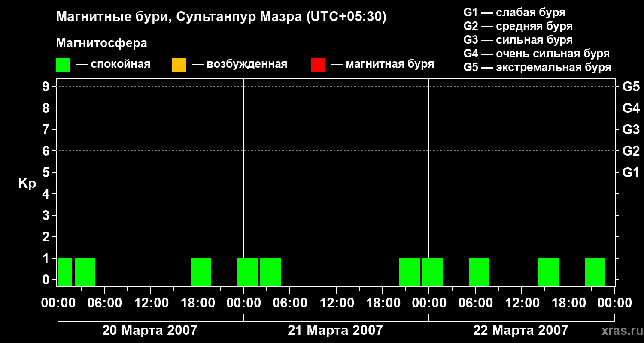Click the green Kp bar between 12:00 and 18:00 on 22 Марта
The height and width of the screenshot is (343, 644).
pyautogui.click(x=549, y=272)
